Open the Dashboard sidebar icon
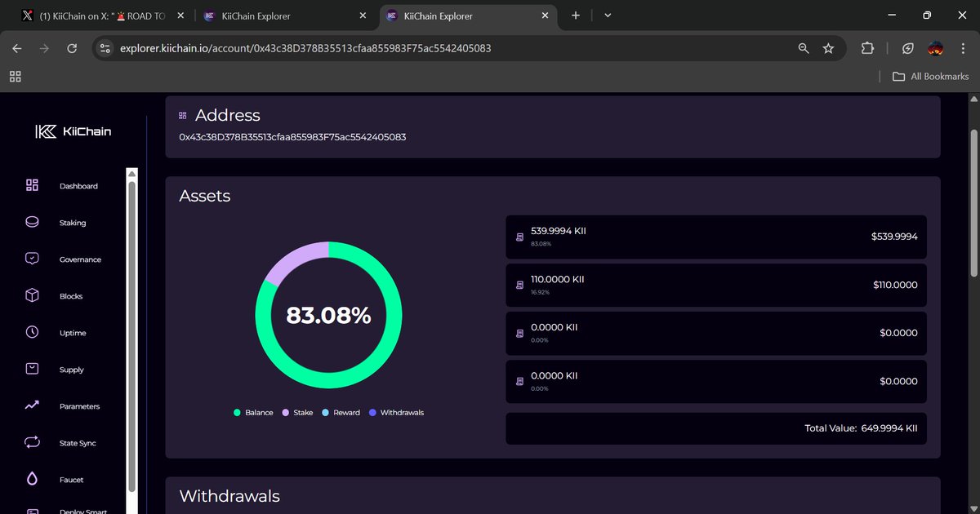 coord(32,185)
